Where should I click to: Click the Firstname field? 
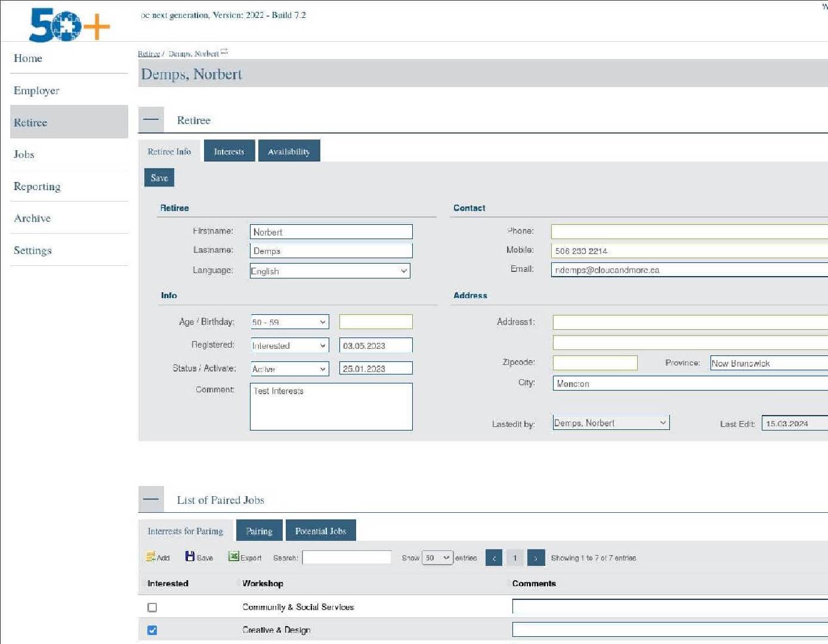(x=331, y=231)
